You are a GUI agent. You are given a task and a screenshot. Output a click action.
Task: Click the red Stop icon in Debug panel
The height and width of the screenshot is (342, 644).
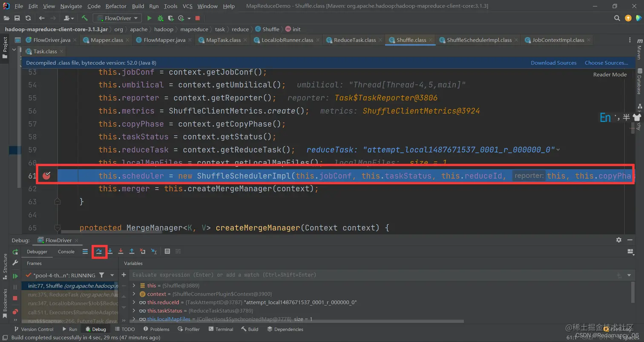click(x=15, y=298)
